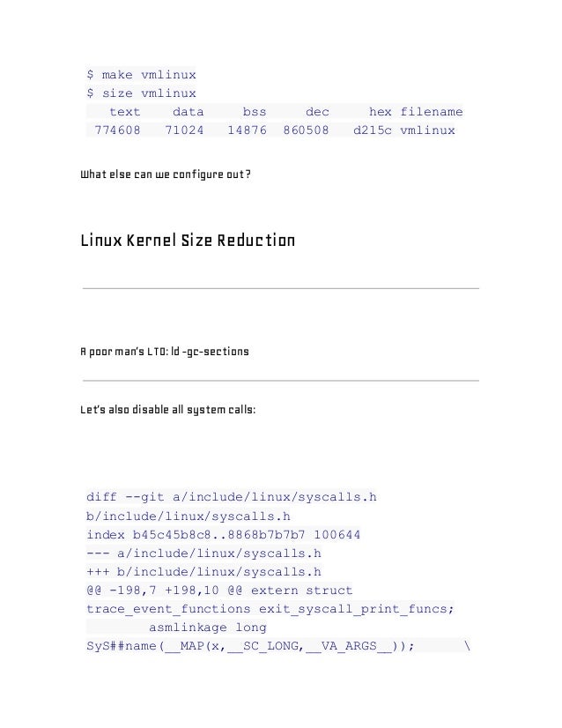
Task: Click 'A poor man's LTO: ld -gc-sections' line
Action: 165,352
